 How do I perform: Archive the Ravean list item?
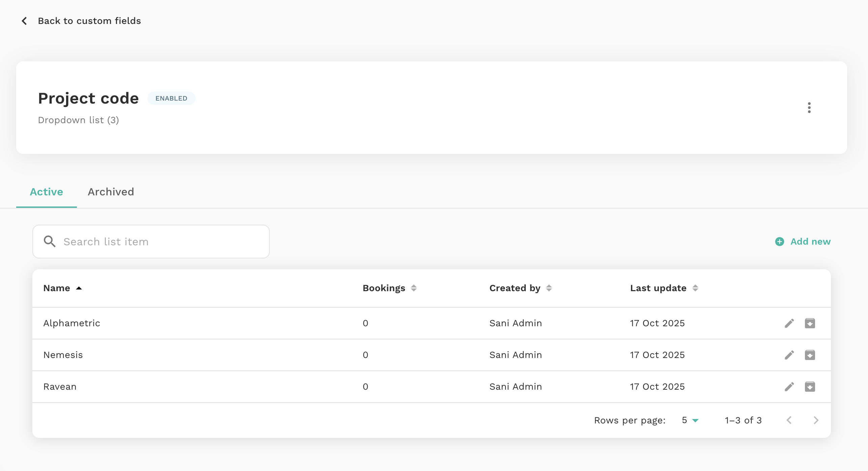pyautogui.click(x=810, y=387)
